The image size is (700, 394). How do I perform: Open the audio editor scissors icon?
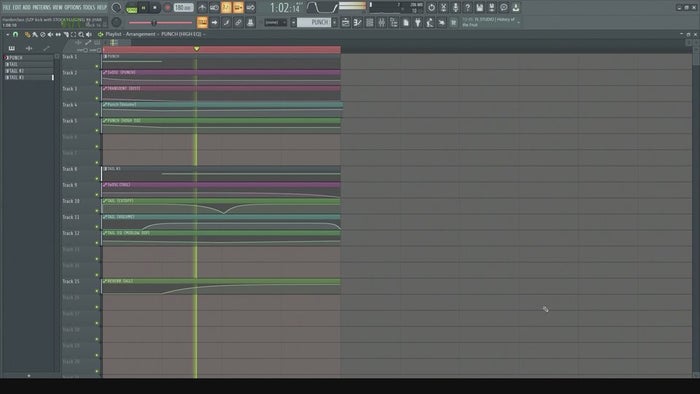pos(443,8)
